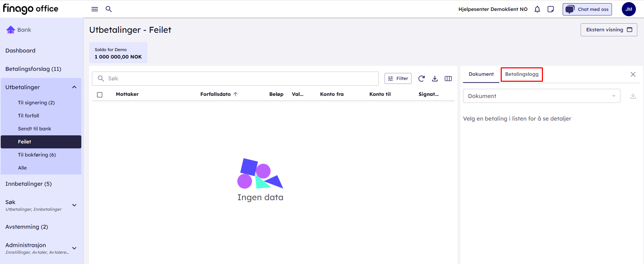The width and height of the screenshot is (644, 264).
Task: Select the Dokument tab
Action: (x=481, y=74)
